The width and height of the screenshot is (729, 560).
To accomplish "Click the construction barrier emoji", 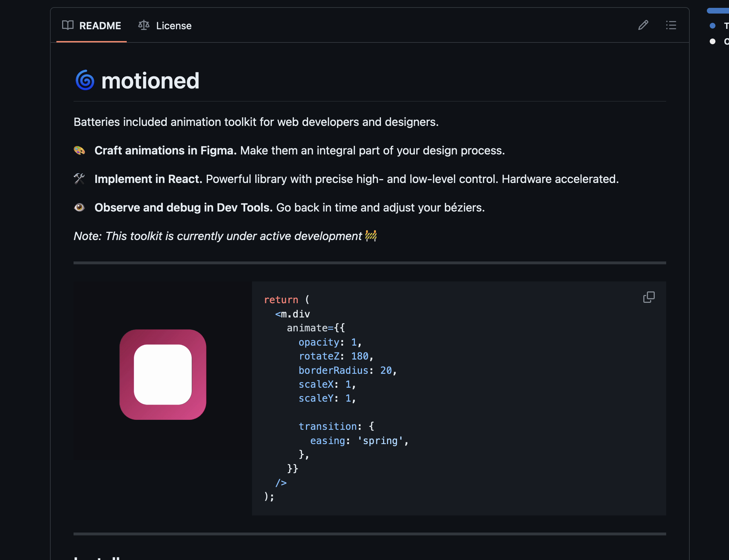I will pyautogui.click(x=371, y=236).
